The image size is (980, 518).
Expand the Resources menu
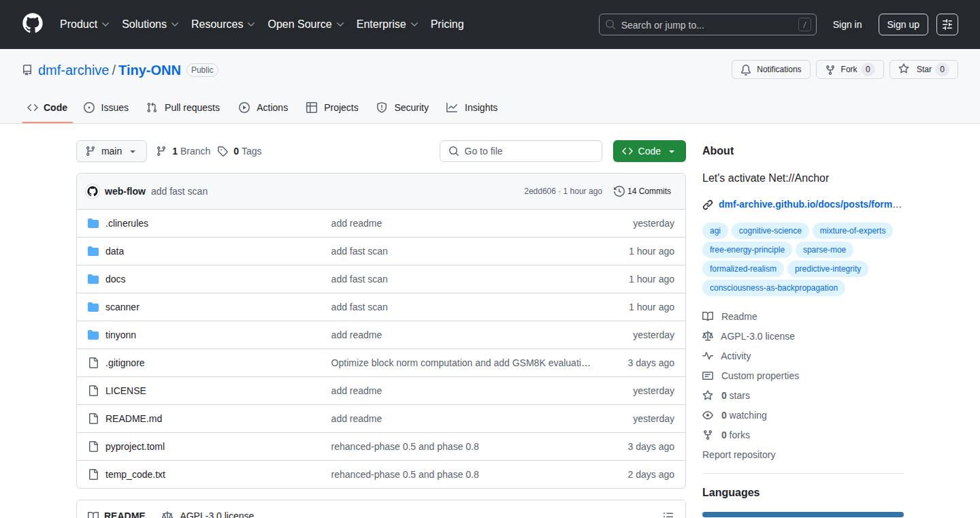[223, 25]
